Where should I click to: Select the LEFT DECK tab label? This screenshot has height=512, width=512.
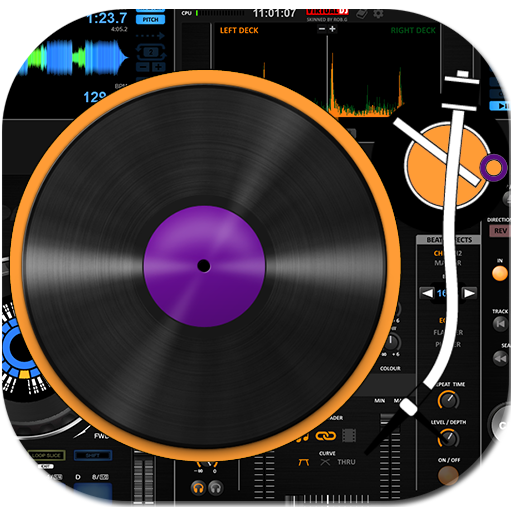tap(239, 30)
